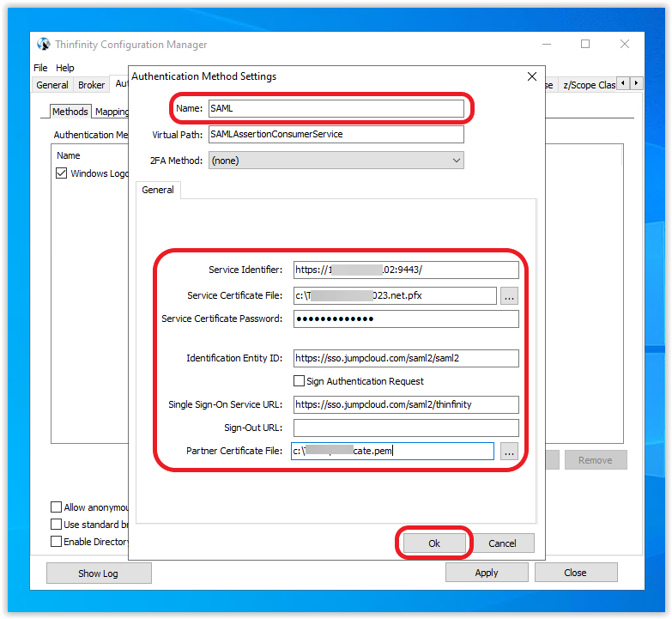Click the Remove button

tap(596, 460)
